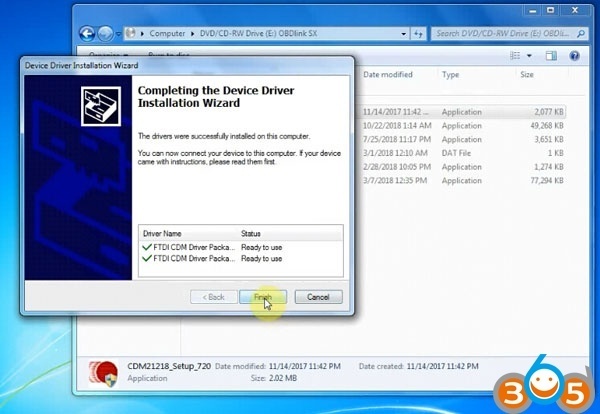This screenshot has height=414, width=600.
Task: Click the DVD/CD-RW Drive (E:) OBDlink SX breadcrumb
Action: coord(258,33)
